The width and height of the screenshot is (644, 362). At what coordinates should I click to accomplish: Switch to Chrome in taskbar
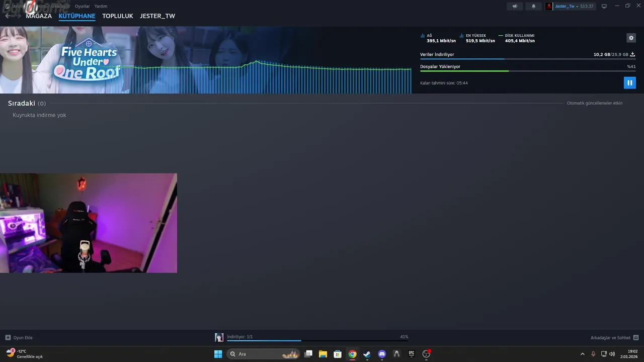click(x=352, y=354)
